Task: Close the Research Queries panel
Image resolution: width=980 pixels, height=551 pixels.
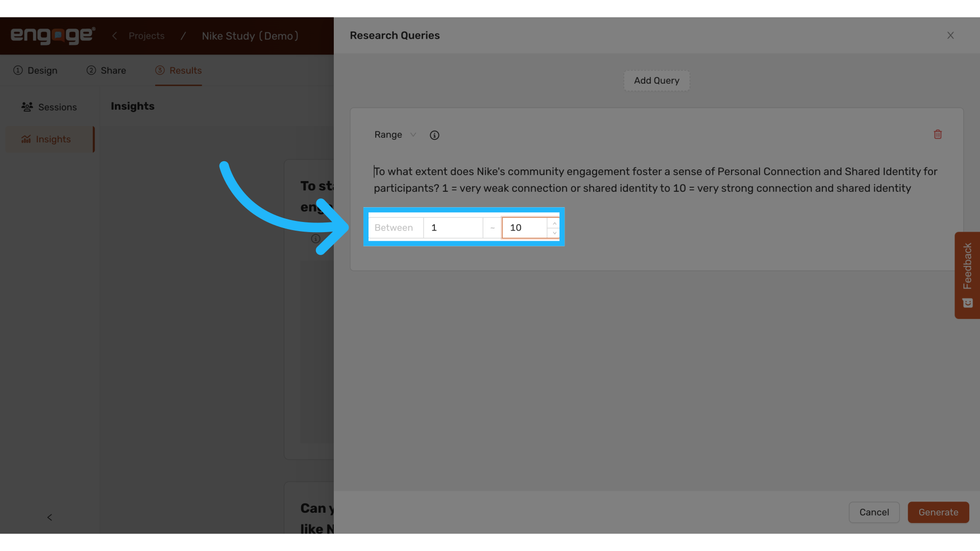Action: click(950, 35)
